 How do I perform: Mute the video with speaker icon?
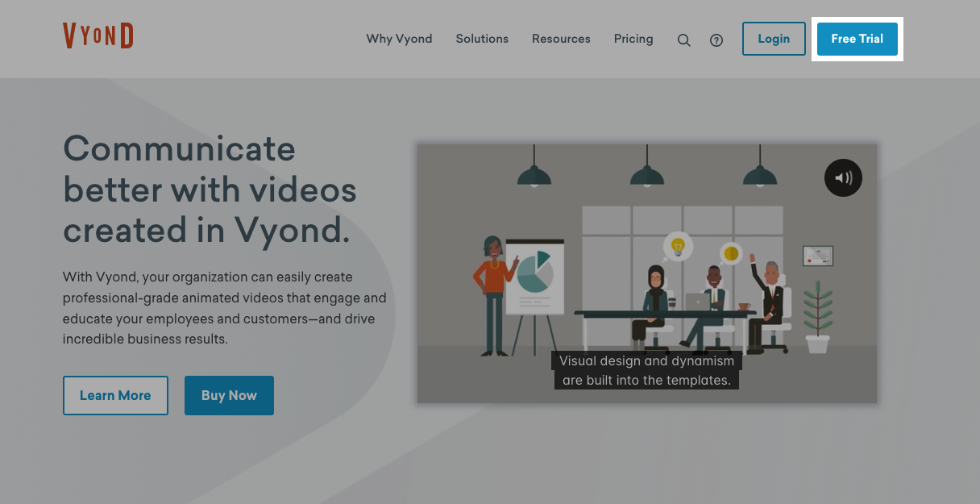coord(843,178)
